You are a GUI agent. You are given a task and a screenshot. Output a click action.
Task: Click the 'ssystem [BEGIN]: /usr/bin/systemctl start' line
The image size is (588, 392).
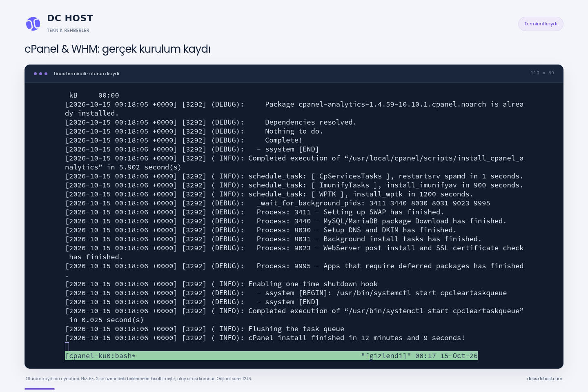pyautogui.click(x=286, y=293)
